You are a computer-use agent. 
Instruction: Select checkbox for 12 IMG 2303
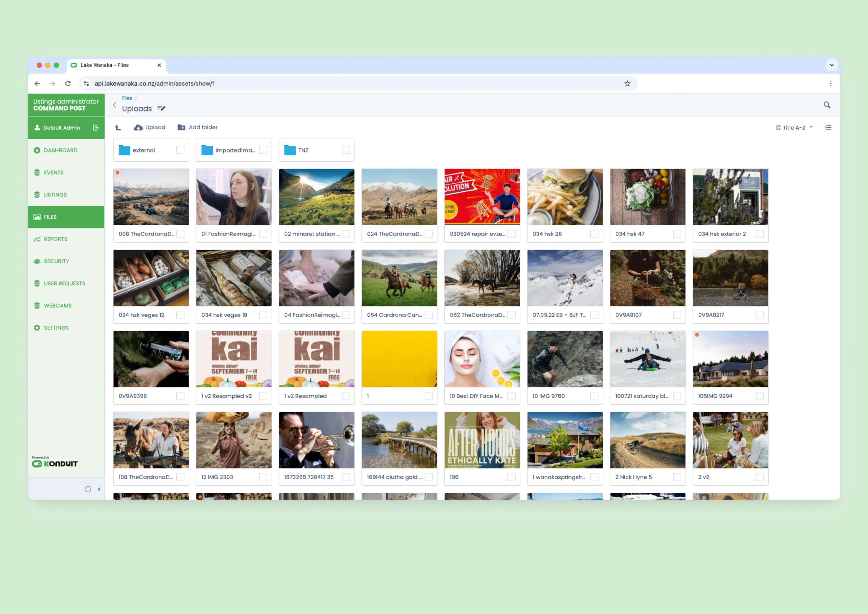(x=263, y=477)
